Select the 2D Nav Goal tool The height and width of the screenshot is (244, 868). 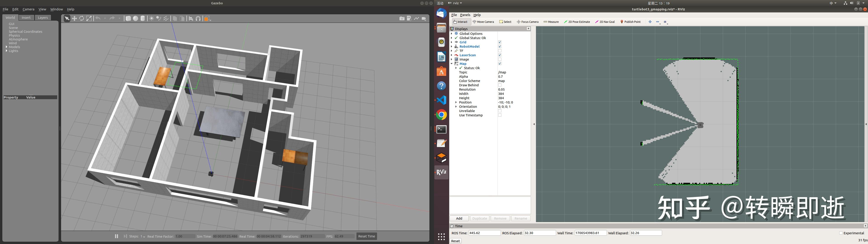(x=605, y=21)
